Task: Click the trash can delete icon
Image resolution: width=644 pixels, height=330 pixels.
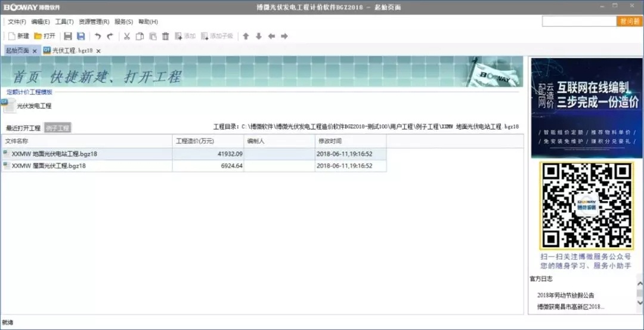Action: [x=166, y=36]
